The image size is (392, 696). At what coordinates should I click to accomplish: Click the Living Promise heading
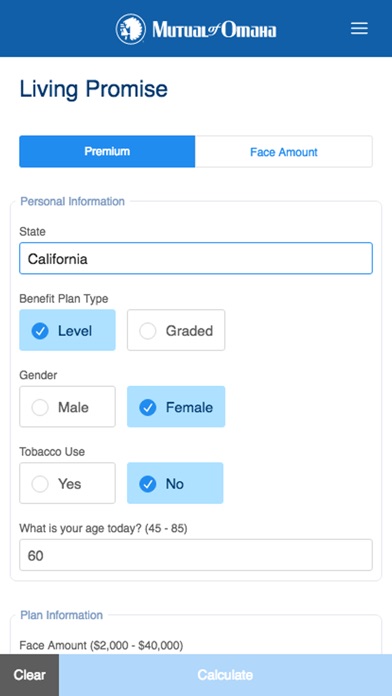(x=94, y=90)
